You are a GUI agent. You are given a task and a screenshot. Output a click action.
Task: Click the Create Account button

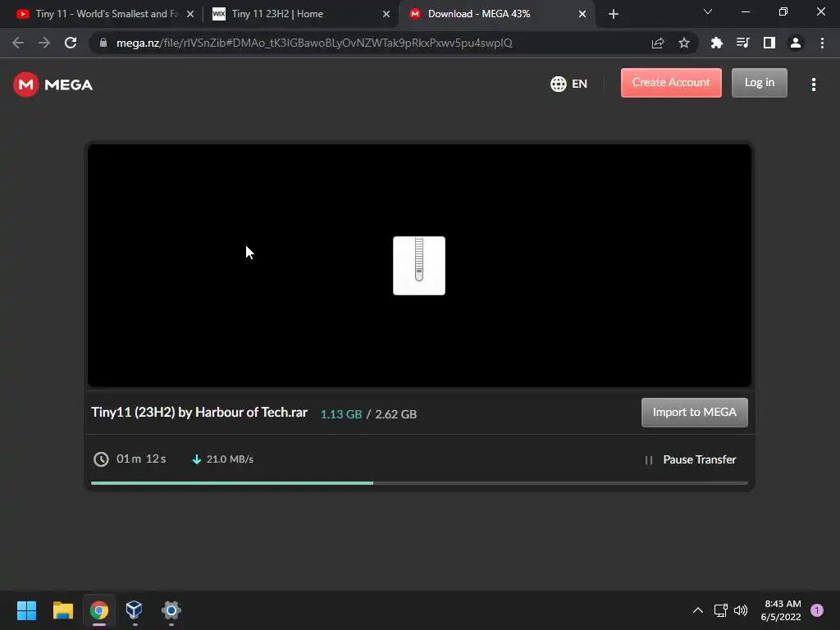click(671, 83)
